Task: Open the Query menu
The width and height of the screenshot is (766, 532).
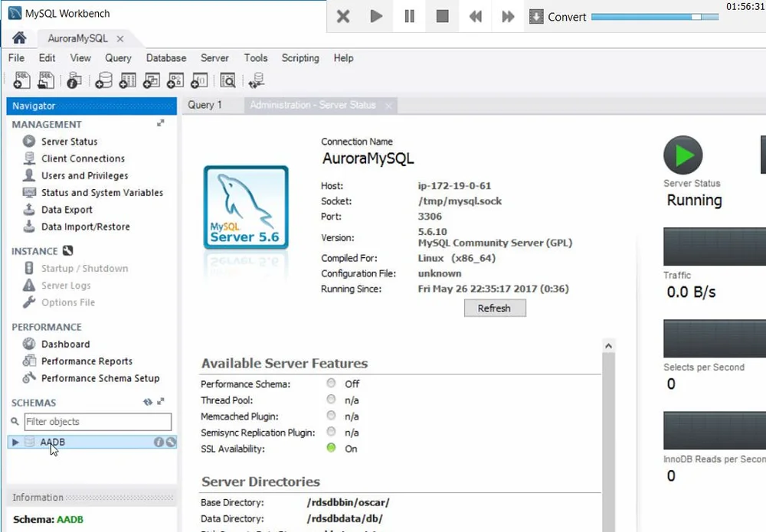Action: [118, 58]
